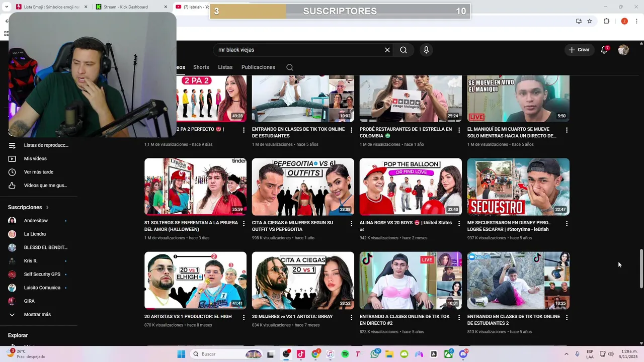
Task: Open PEPEGOITIA VS 6 OUTFITS thumbnail
Action: pyautogui.click(x=303, y=187)
